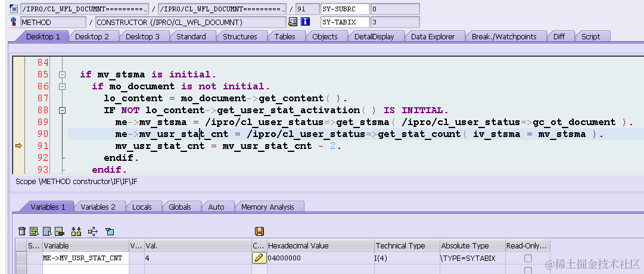Click the Val. column header
This screenshot has height=274, width=644.
[x=198, y=245]
